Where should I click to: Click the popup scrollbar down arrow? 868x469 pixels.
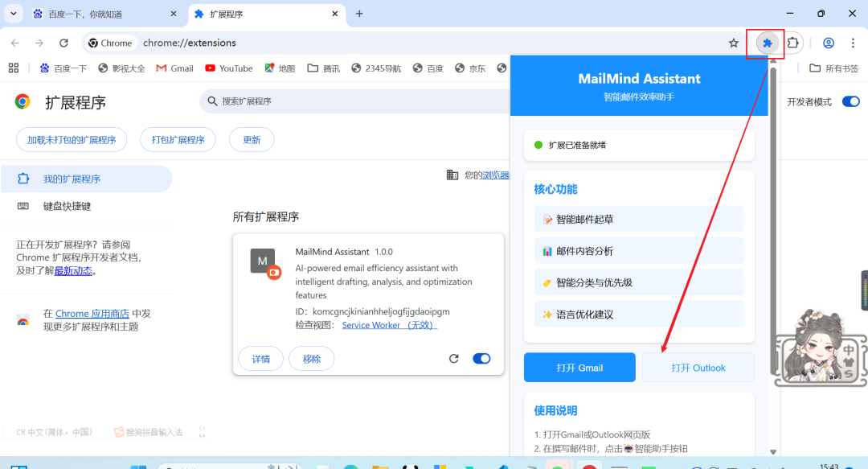773,452
